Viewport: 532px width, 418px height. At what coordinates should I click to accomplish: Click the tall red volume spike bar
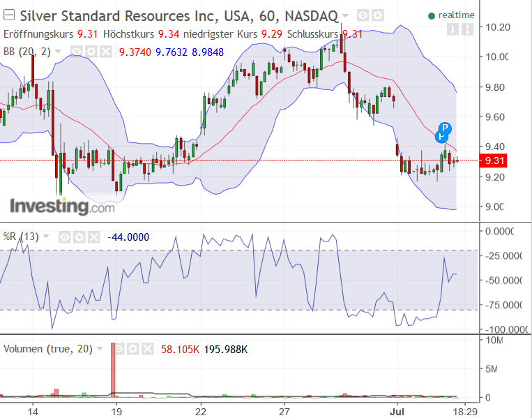point(113,369)
